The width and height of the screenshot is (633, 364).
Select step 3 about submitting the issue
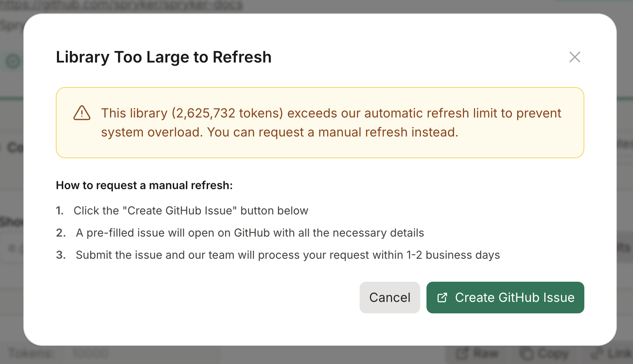288,255
